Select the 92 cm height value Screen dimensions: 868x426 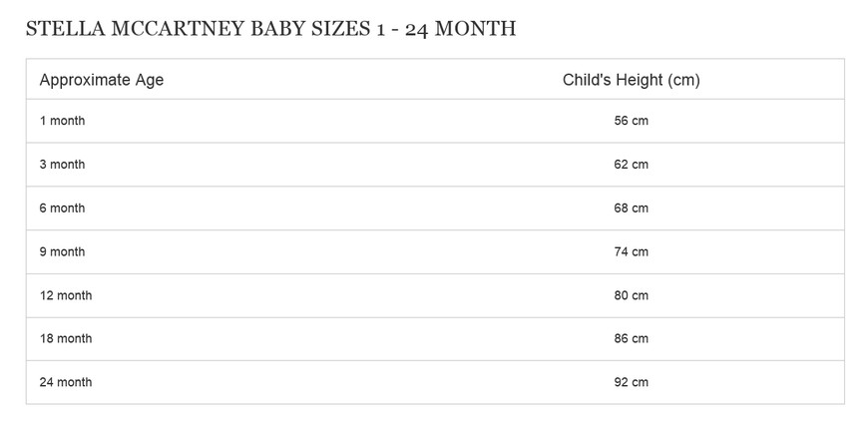632,382
